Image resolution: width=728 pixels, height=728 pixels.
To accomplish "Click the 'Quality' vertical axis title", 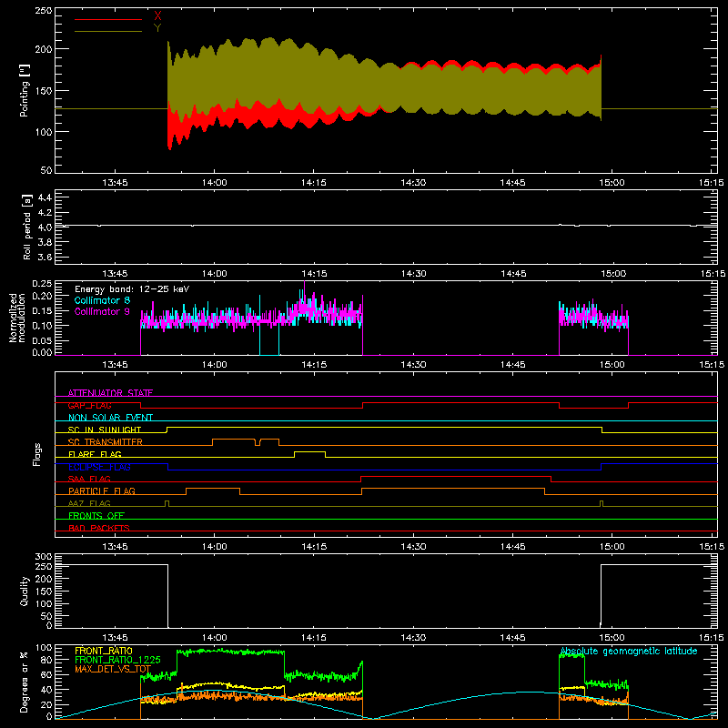I will point(25,591).
